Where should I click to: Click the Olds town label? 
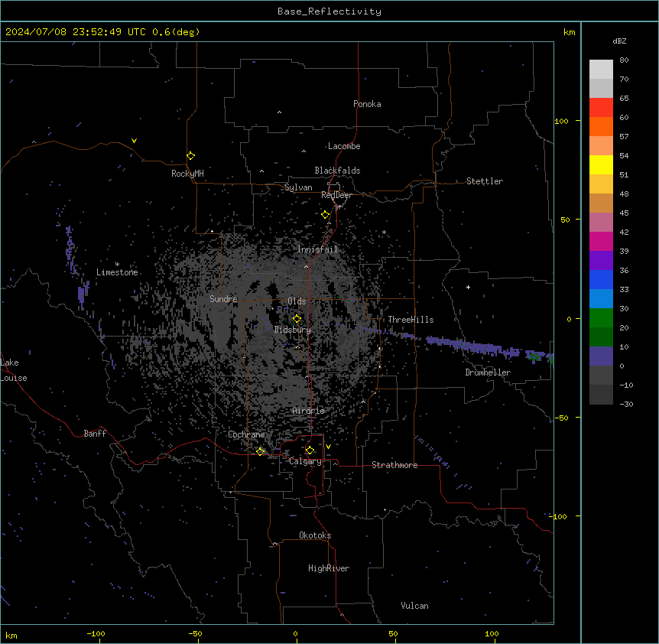pos(297,301)
